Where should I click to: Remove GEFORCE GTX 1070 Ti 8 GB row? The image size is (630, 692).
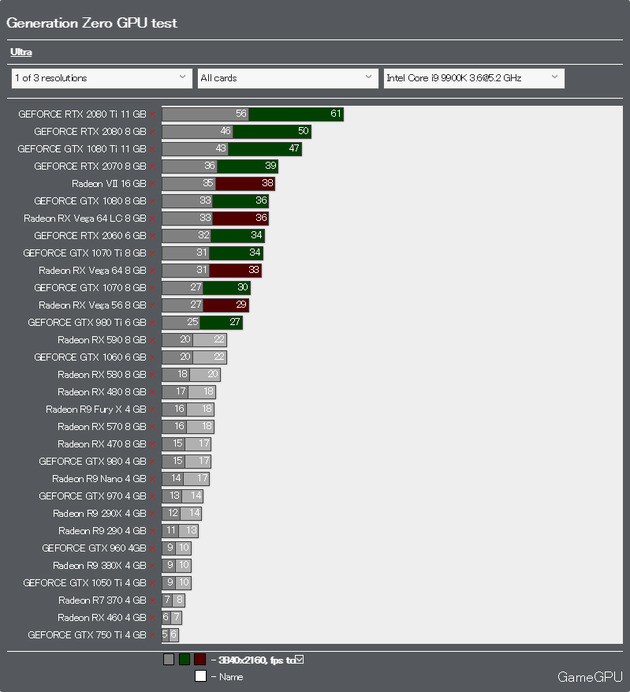152,253
